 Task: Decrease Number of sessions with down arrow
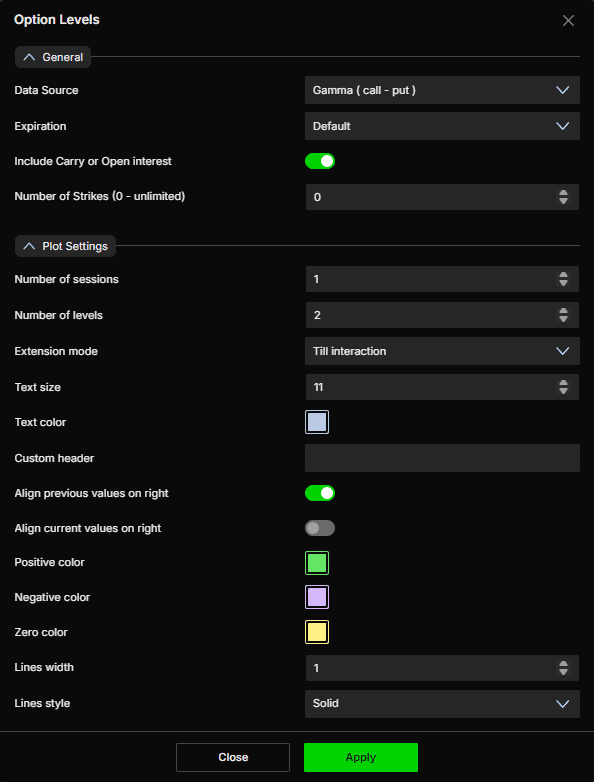click(x=563, y=283)
